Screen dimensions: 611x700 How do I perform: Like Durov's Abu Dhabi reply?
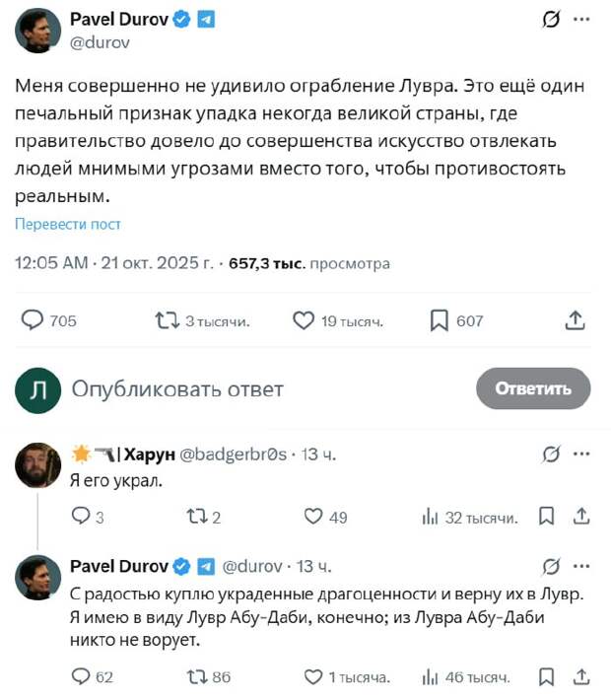pyautogui.click(x=313, y=676)
